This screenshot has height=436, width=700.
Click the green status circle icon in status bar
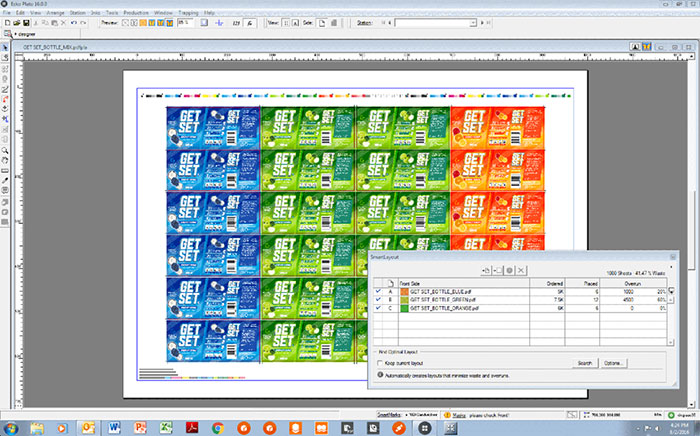pos(671,415)
